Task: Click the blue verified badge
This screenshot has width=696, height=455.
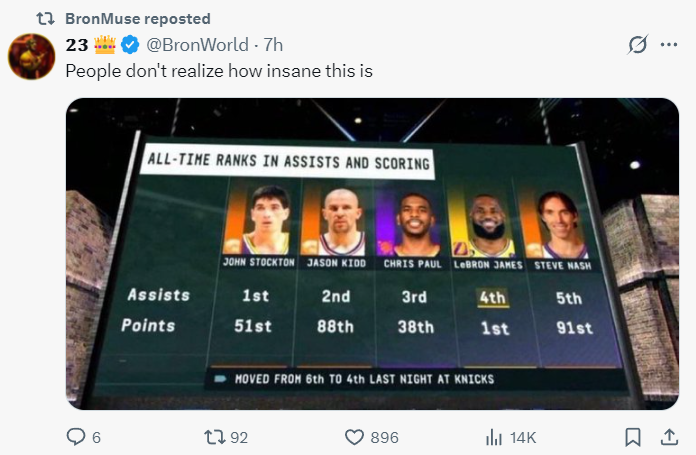Action: [130, 45]
